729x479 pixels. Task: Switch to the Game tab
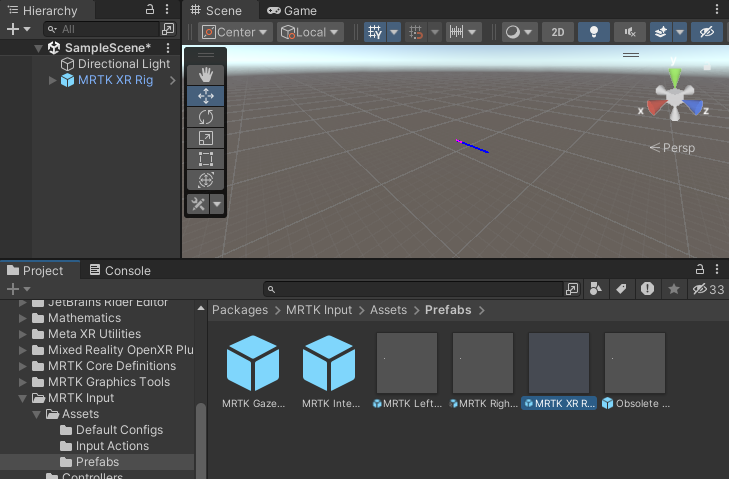tap(292, 10)
